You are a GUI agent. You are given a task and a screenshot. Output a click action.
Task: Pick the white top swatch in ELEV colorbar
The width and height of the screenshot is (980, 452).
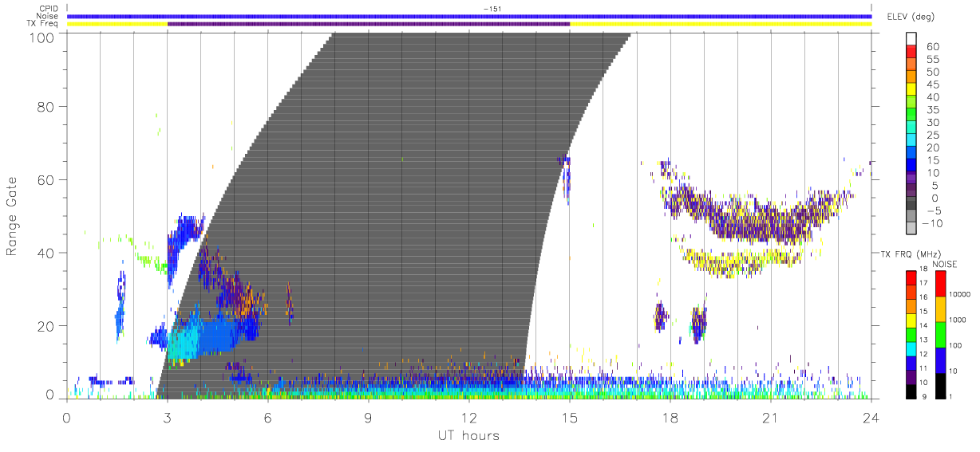pos(911,39)
